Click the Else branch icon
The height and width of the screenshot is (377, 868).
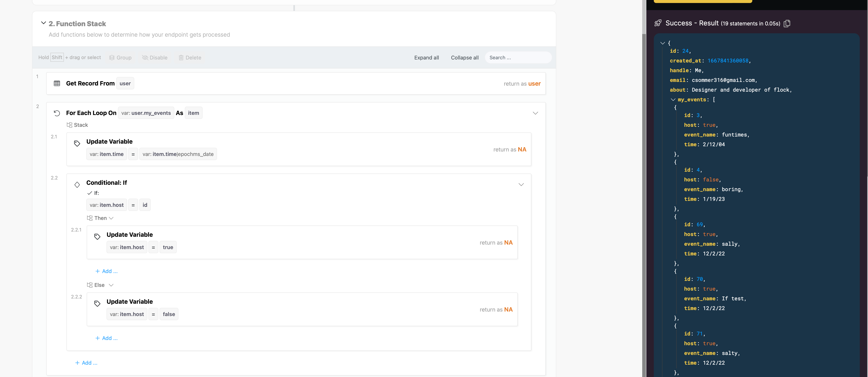(90, 285)
